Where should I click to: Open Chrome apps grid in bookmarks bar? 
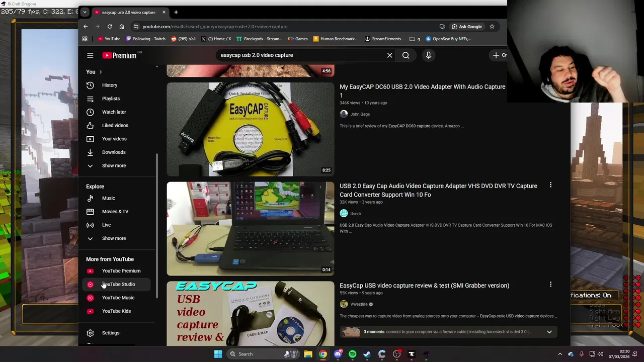(85, 39)
